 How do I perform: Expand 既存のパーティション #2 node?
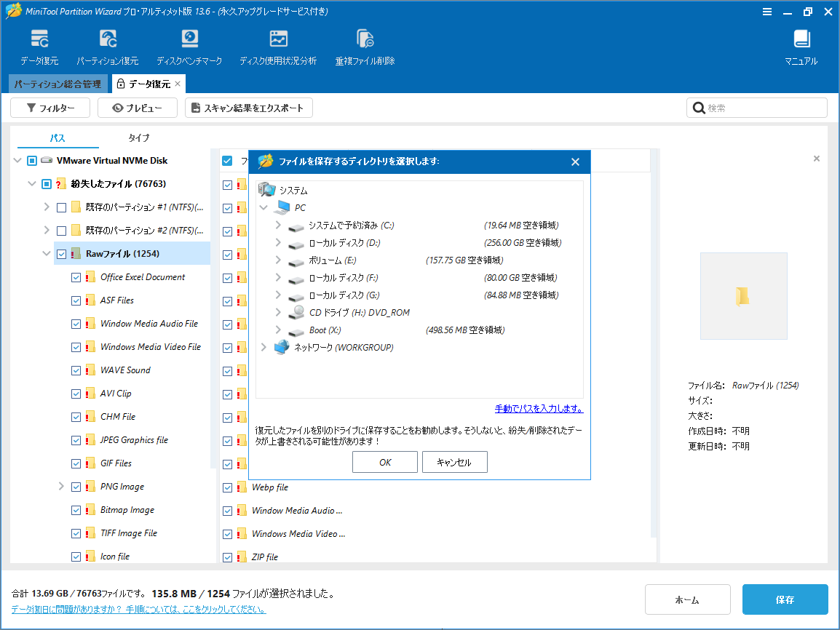(x=47, y=230)
